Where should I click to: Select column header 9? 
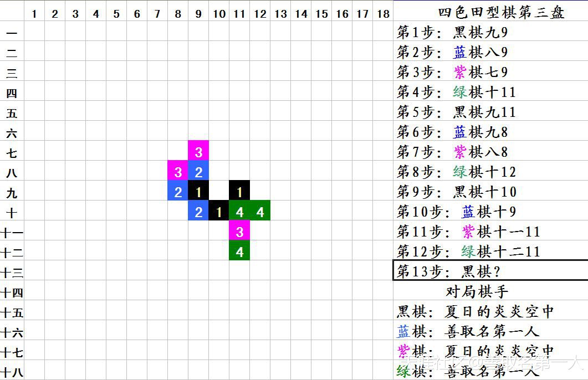pos(198,14)
